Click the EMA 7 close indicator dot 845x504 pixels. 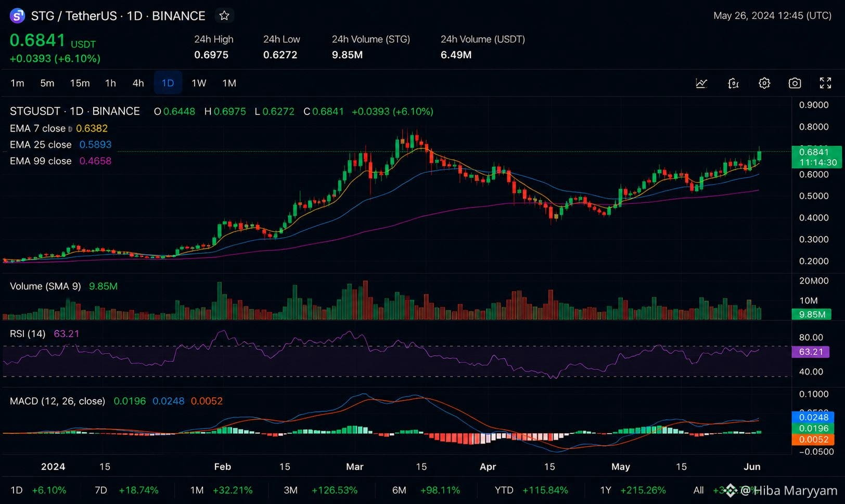pyautogui.click(x=70, y=129)
